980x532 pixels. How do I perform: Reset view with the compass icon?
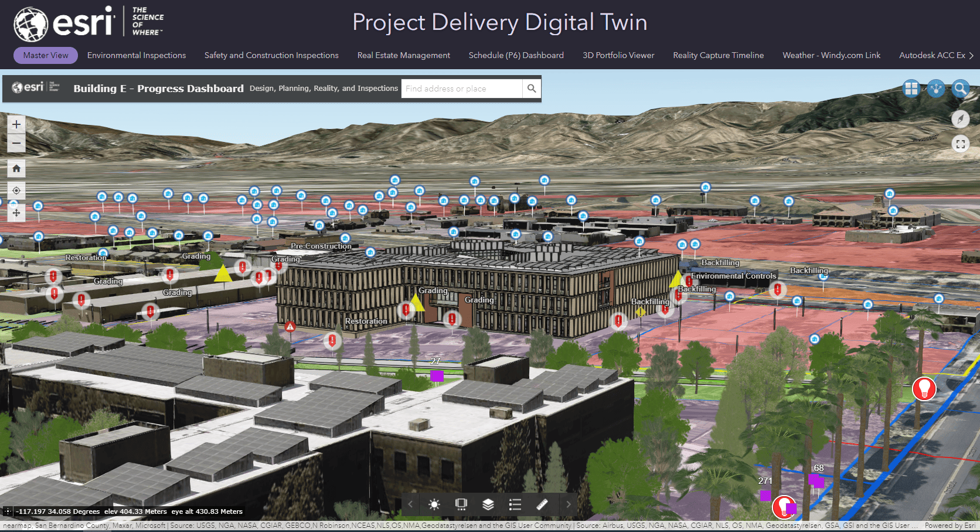pyautogui.click(x=961, y=119)
